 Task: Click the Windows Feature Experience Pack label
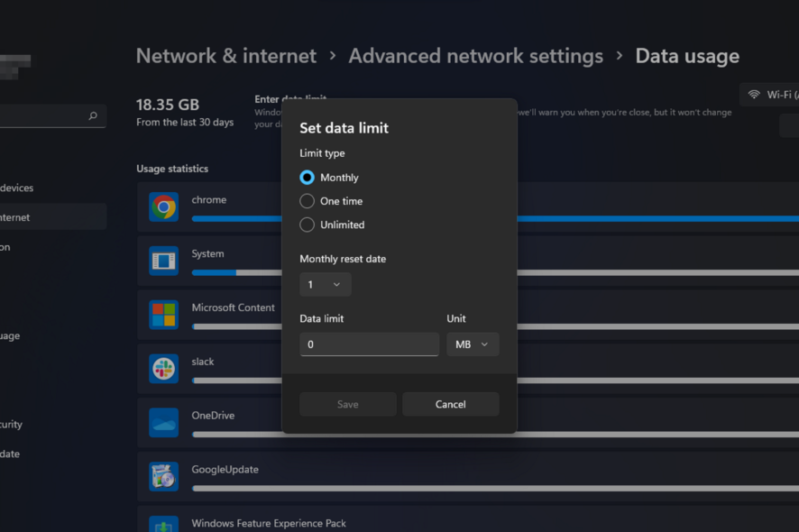coord(269,523)
